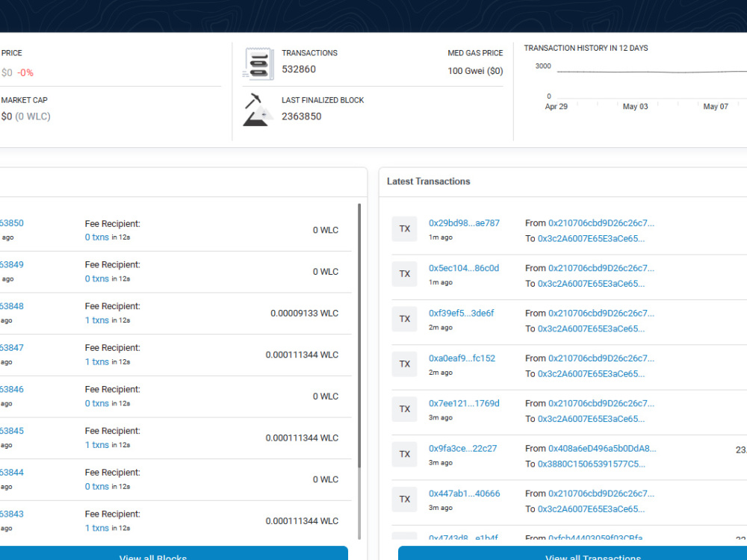This screenshot has height=560, width=747.
Task: Click View all Transactions button
Action: click(x=572, y=553)
